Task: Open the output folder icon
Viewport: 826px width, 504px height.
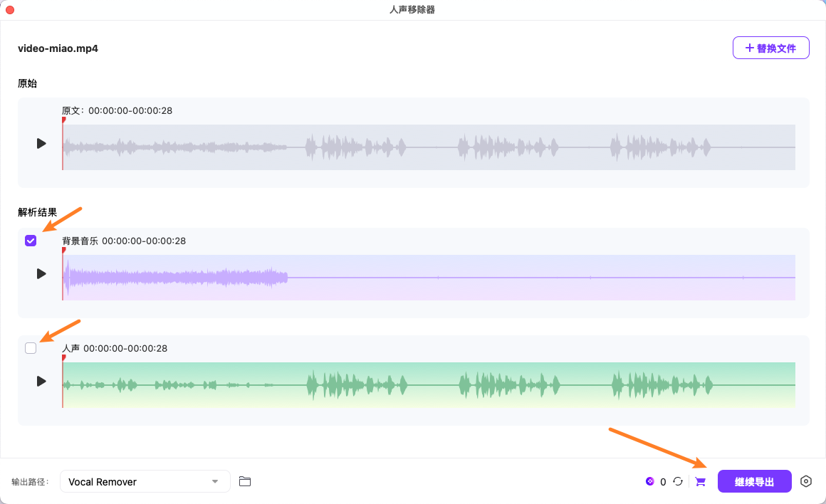Action: [x=245, y=481]
